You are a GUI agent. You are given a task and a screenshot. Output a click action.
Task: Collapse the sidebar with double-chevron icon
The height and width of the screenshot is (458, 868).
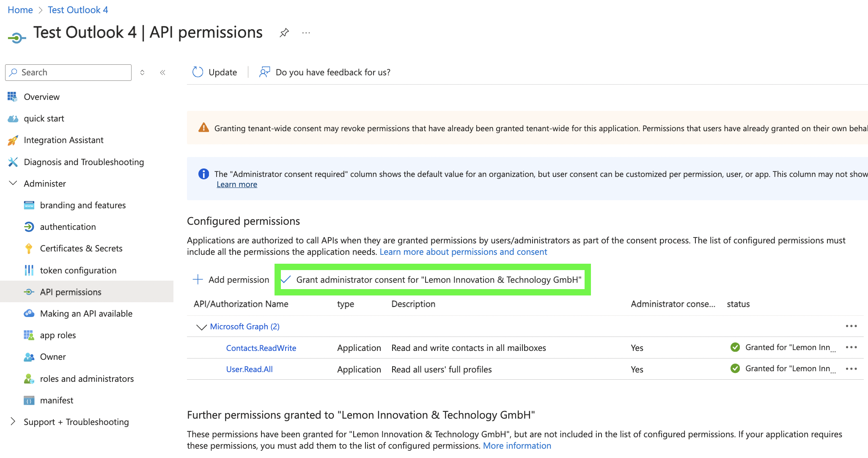[162, 72]
